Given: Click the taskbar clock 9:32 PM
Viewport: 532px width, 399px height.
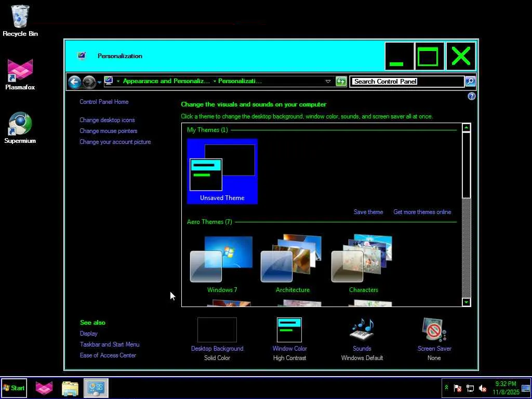Looking at the screenshot, I should click(506, 388).
